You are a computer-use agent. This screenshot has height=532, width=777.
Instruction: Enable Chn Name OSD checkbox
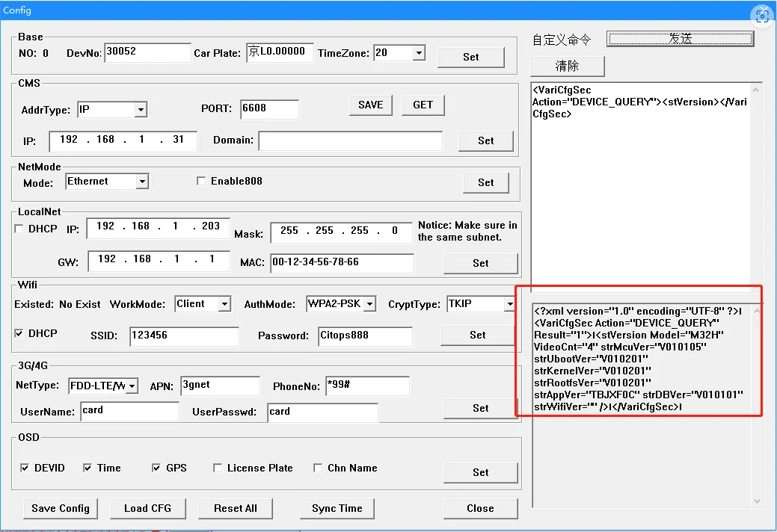click(318, 468)
